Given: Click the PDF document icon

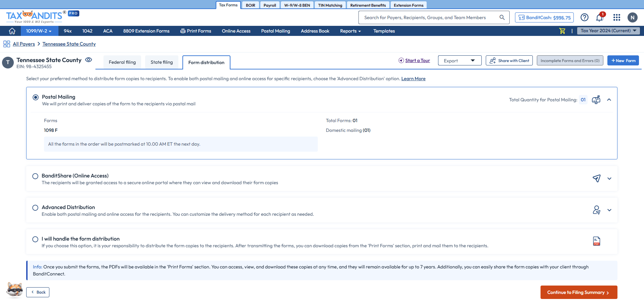Looking at the screenshot, I should coord(597,241).
